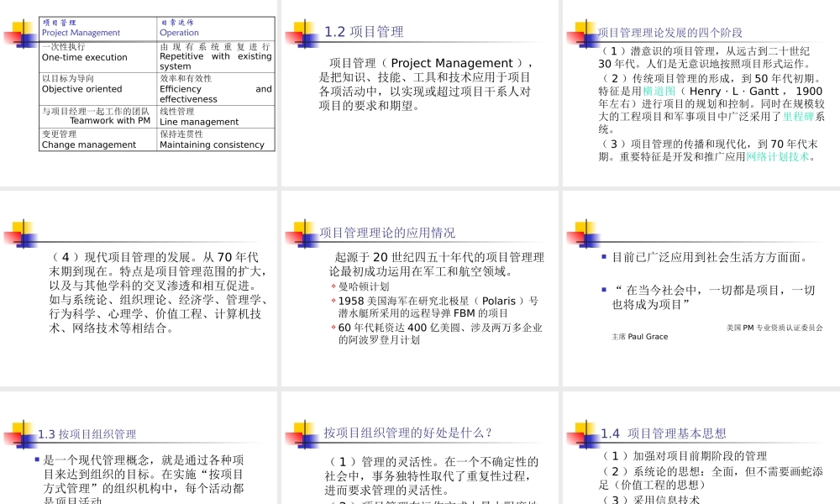The height and width of the screenshot is (504, 840).
Task: Select the "Line management" table cell
Action: pyautogui.click(x=199, y=122)
